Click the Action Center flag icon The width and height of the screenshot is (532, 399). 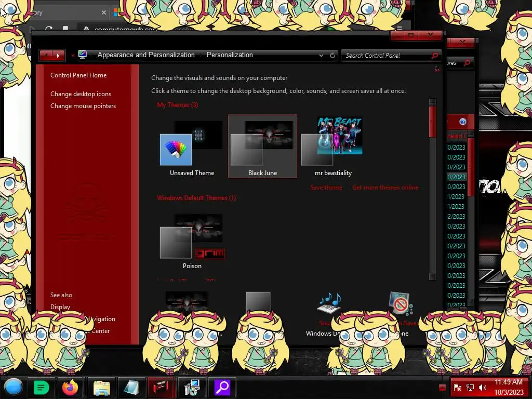point(457,388)
